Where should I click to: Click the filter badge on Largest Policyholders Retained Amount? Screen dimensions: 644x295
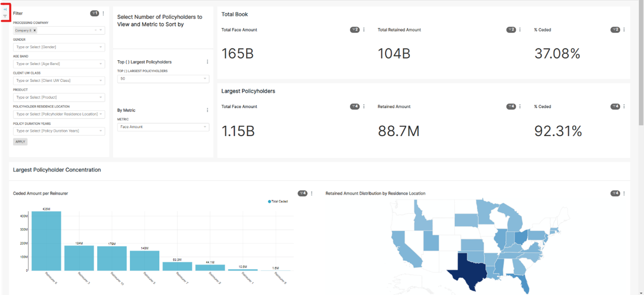click(511, 107)
